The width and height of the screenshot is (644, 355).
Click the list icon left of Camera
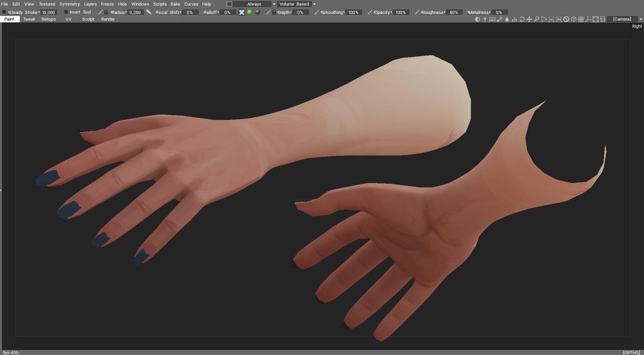point(602,19)
